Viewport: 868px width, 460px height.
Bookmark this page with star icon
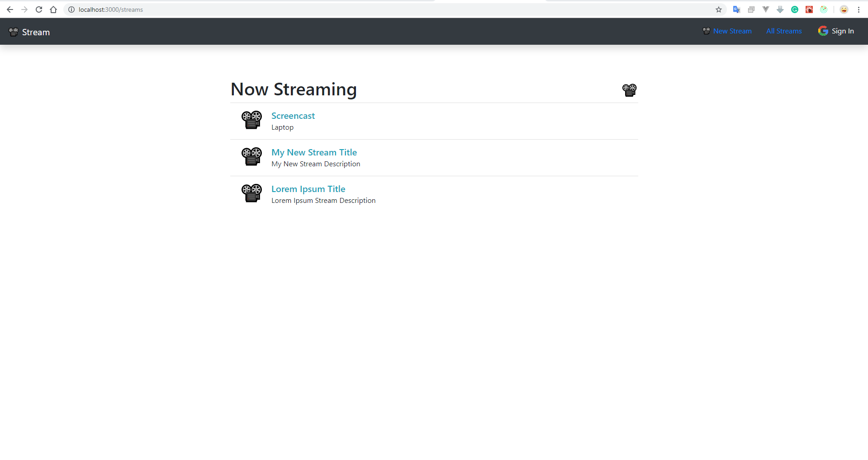tap(719, 9)
